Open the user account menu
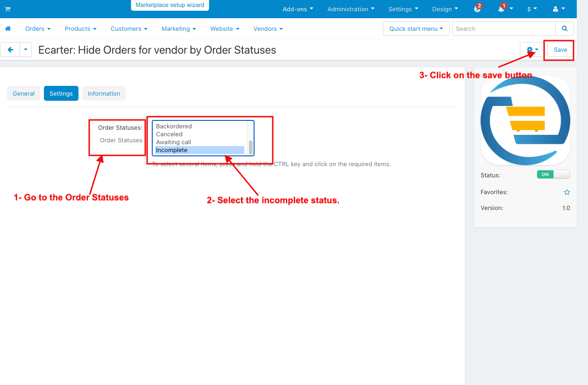The width and height of the screenshot is (588, 385). point(559,9)
